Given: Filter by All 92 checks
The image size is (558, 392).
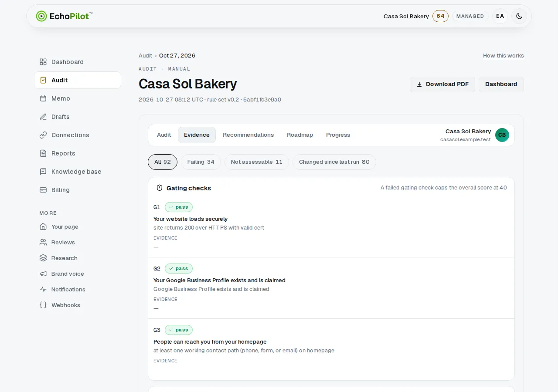Looking at the screenshot, I should pos(163,162).
